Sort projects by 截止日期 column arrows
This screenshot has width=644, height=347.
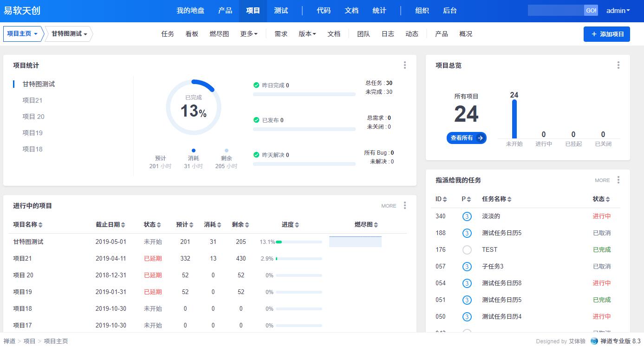[123, 225]
